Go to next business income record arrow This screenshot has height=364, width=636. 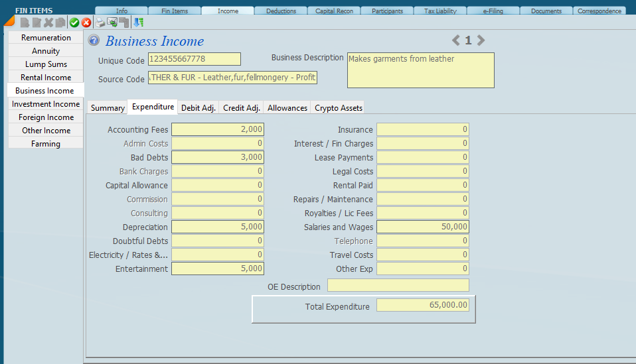click(x=481, y=40)
